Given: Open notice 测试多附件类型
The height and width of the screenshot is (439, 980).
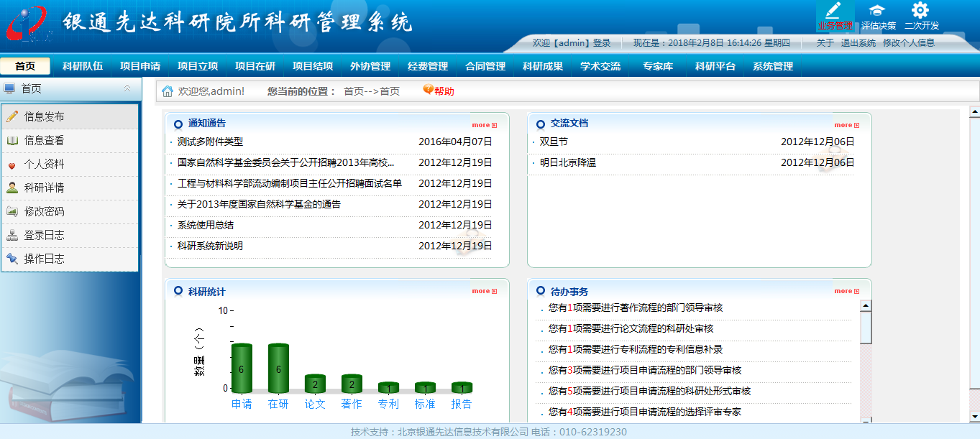Looking at the screenshot, I should click(x=210, y=142).
